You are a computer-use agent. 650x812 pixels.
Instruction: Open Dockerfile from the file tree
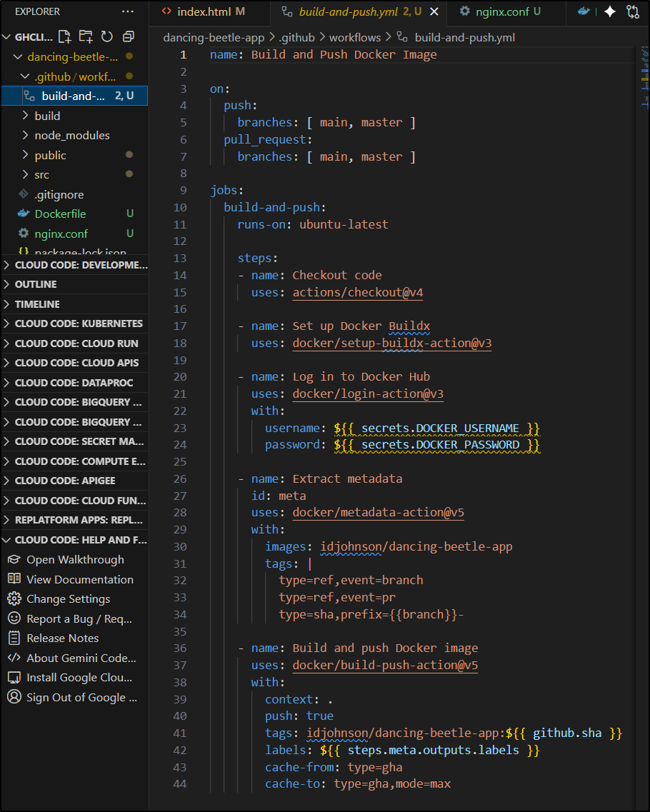[60, 214]
